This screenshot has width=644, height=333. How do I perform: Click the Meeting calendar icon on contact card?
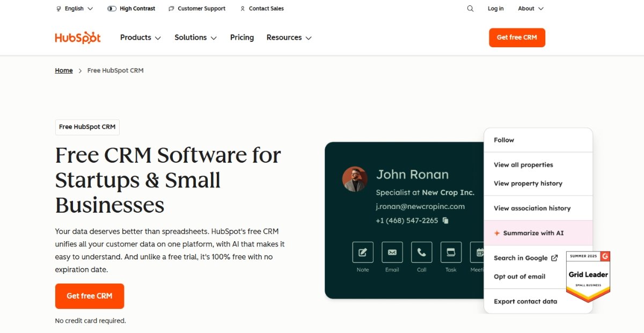(x=477, y=252)
